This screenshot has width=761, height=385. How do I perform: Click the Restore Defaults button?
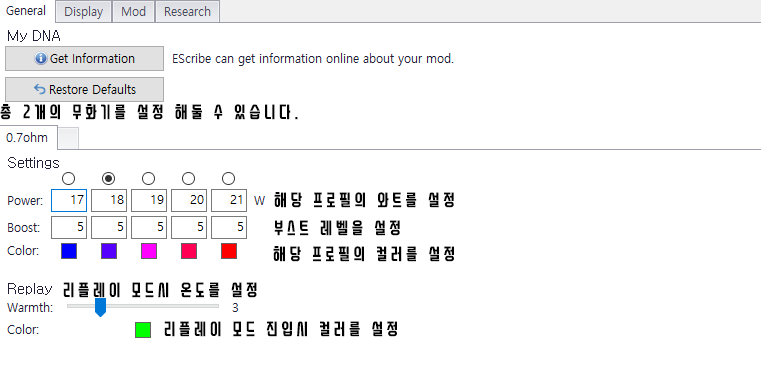[x=84, y=89]
